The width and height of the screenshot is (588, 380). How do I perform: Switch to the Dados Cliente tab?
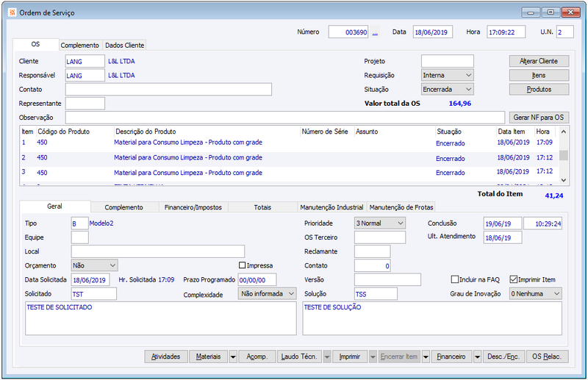[124, 45]
